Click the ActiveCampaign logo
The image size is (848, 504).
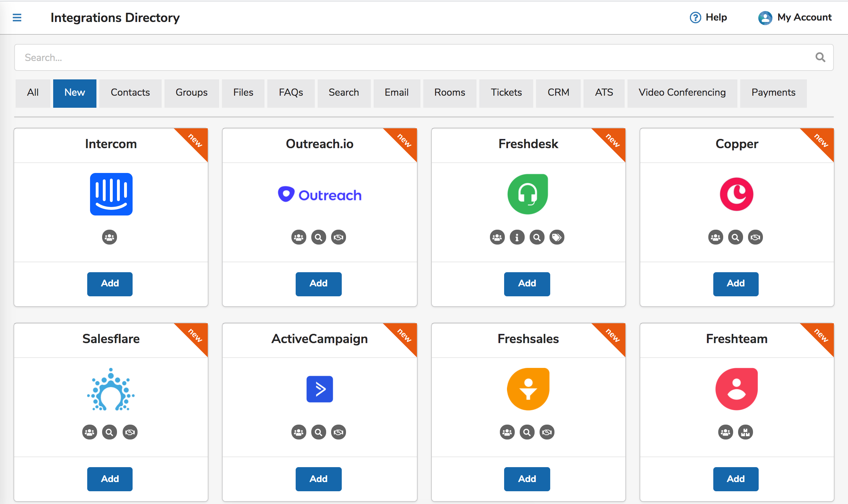(319, 389)
